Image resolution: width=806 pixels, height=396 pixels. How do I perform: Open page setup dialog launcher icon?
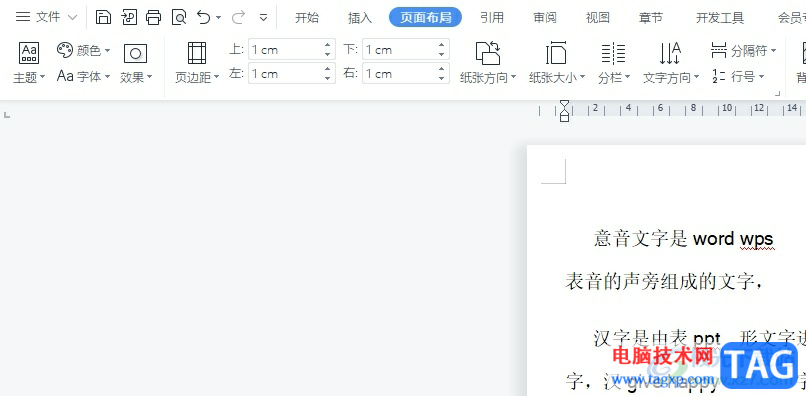pyautogui.click(x=778, y=94)
